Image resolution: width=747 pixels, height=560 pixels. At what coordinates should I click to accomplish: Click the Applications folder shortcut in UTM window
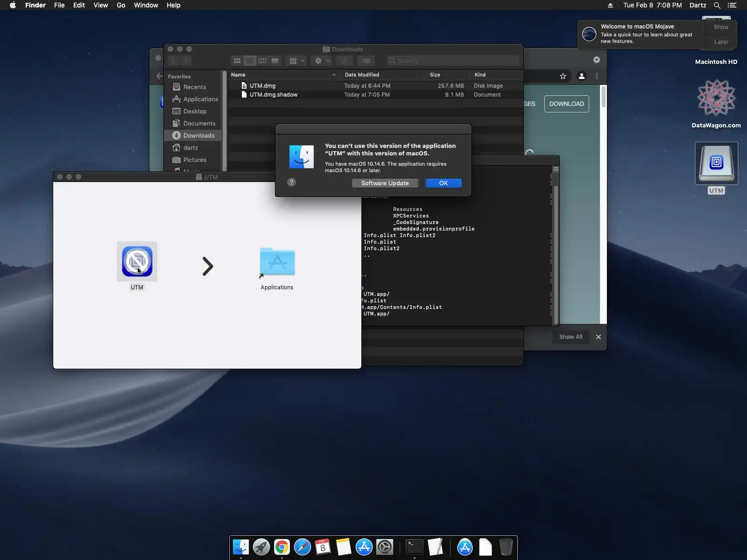[277, 263]
